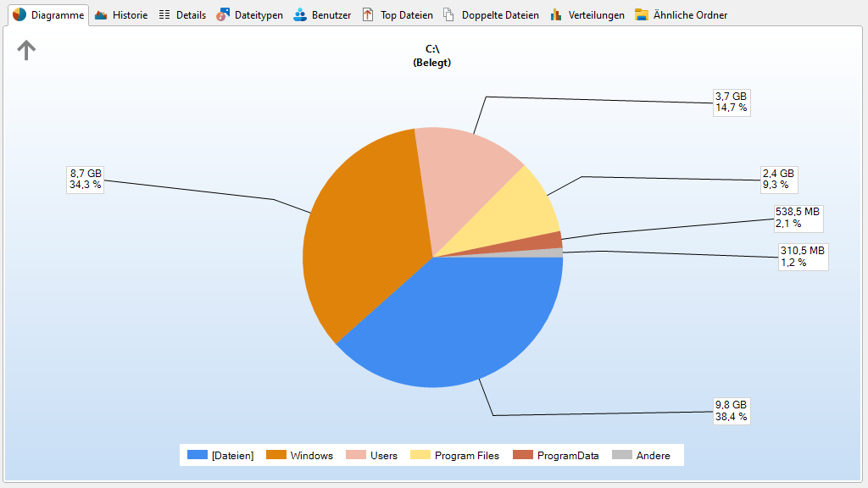Click the Andere legend text
868x488 pixels.
[x=654, y=455]
